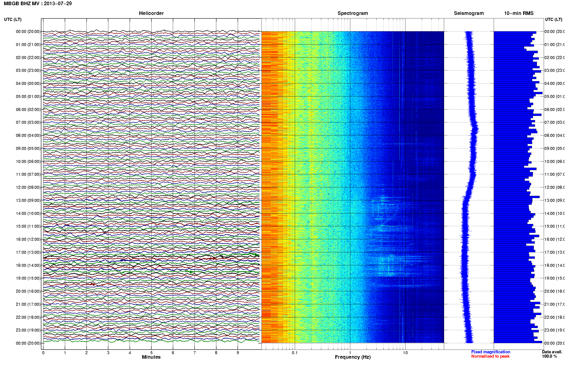Click left time label 14:00 (10:00)
The width and height of the screenshot is (588, 368).
tap(28, 213)
